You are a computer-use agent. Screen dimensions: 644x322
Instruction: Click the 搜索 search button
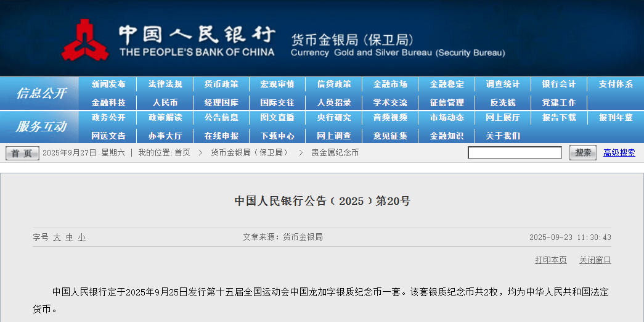point(583,152)
